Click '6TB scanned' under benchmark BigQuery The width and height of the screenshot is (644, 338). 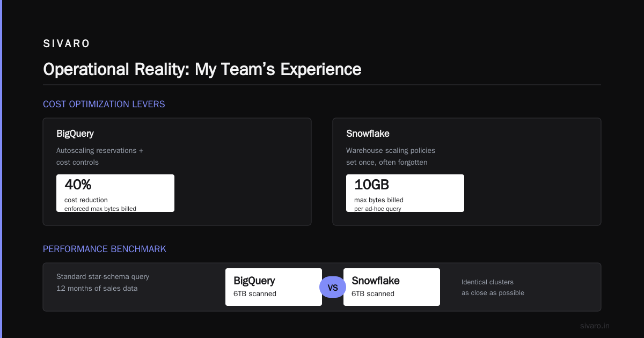(255, 293)
